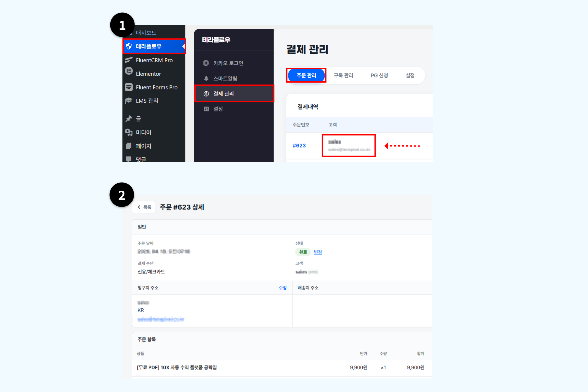Collapse the 테라플로우 sidebar menu arrow
The height and width of the screenshot is (392, 588).
coord(184,46)
